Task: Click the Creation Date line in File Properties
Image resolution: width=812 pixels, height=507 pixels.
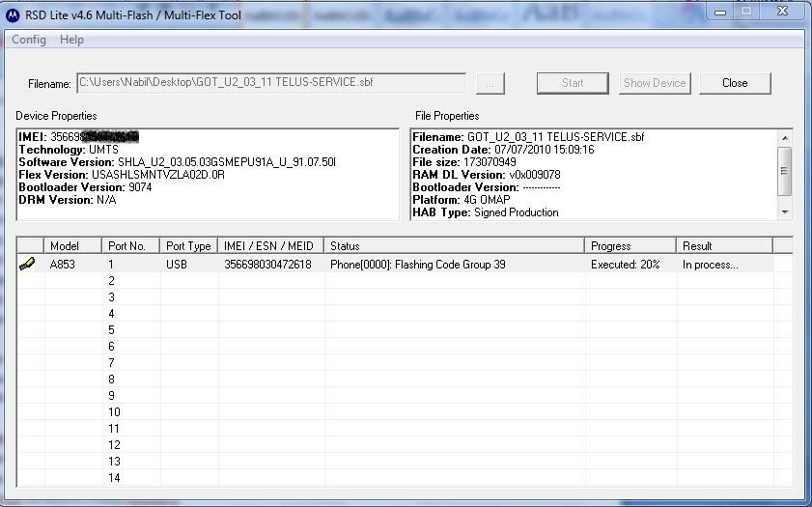Action: point(503,150)
